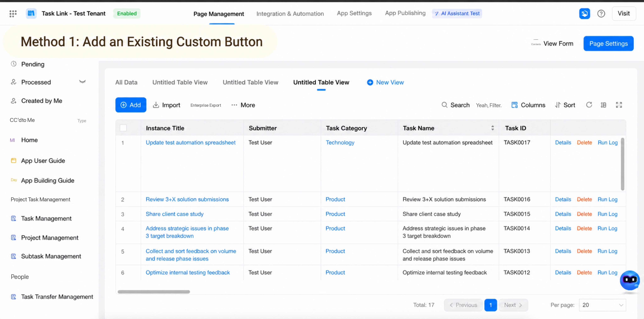
Task: Open the app grid launcher icon
Action: coord(13,14)
